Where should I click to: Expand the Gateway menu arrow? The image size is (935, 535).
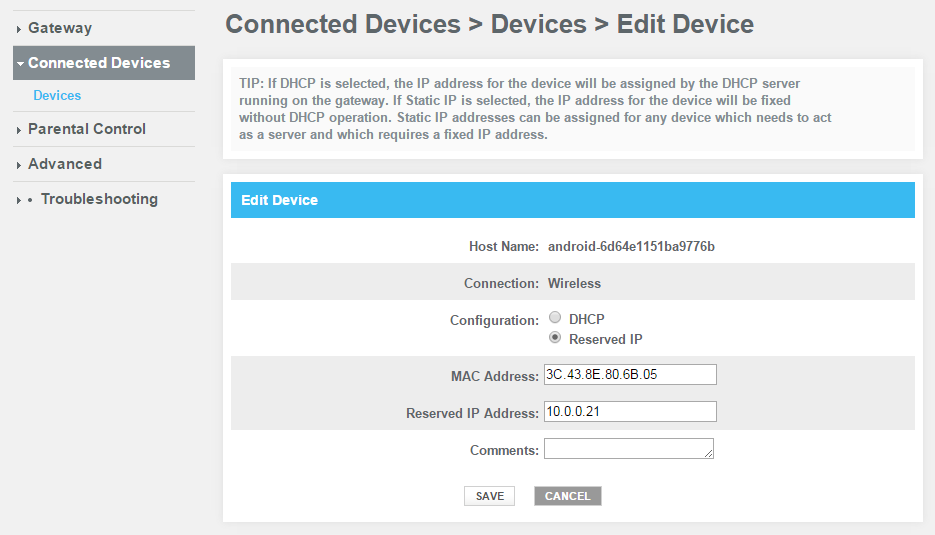click(x=19, y=29)
